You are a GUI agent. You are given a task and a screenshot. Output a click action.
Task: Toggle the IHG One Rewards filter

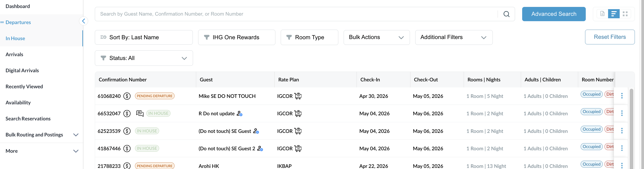click(237, 37)
